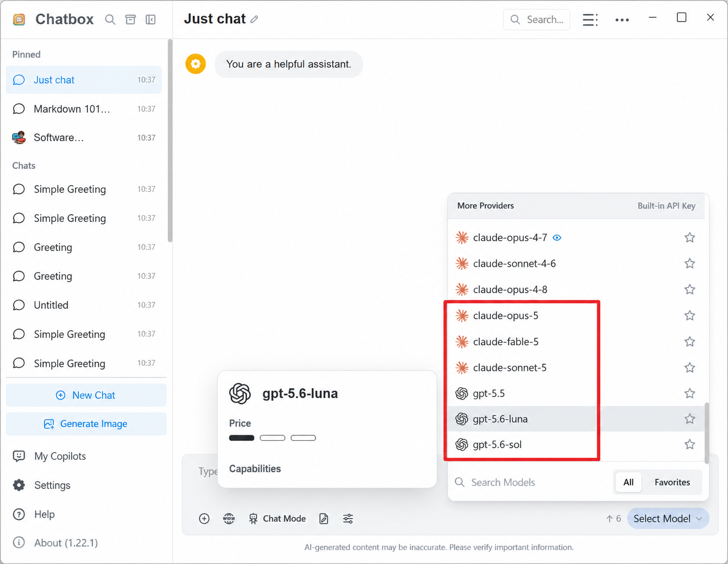
Task: Collapse the sidebar with the panel icon
Action: pos(151,19)
